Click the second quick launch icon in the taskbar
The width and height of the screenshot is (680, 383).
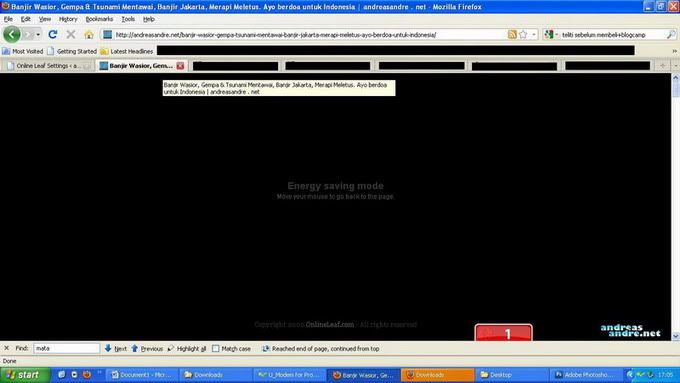click(74, 375)
